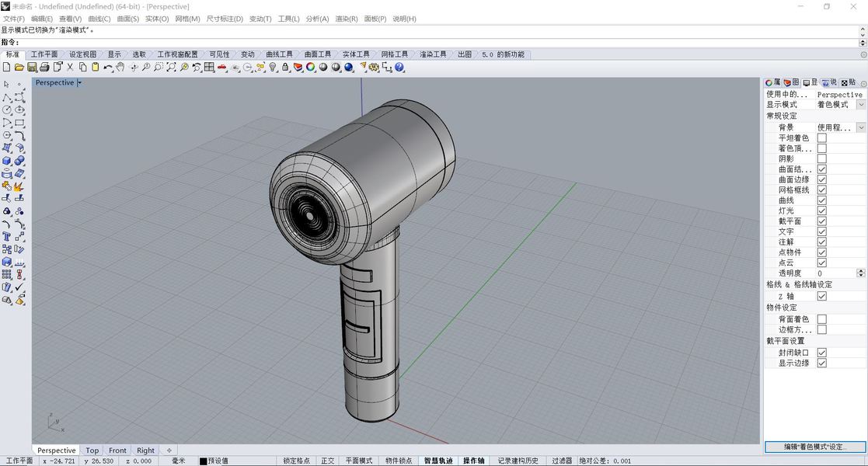
Task: Click the Save floppy disk icon
Action: point(32,67)
